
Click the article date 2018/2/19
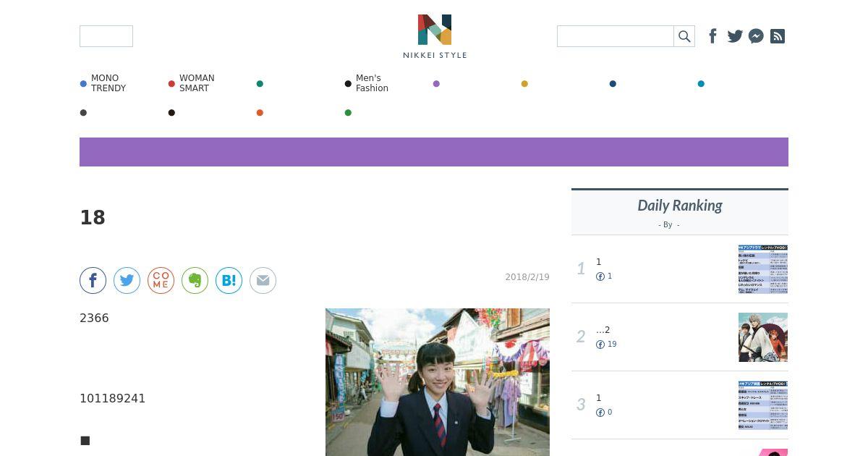point(527,277)
